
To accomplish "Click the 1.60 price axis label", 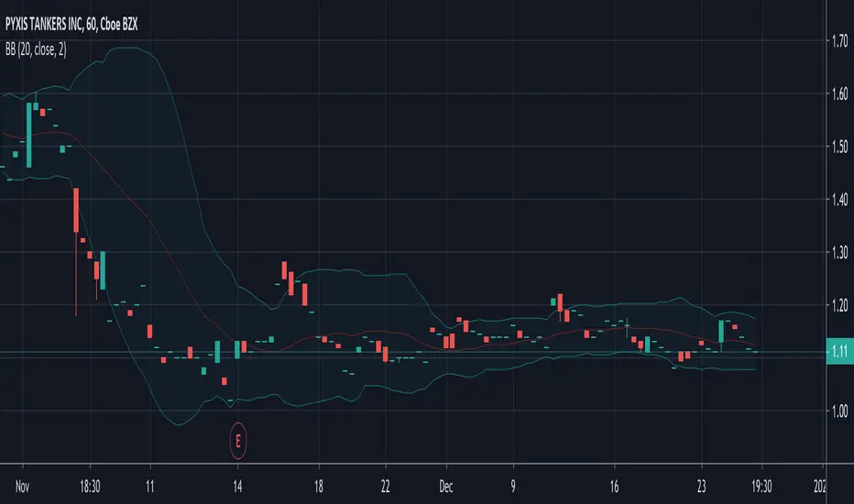I will coord(840,93).
